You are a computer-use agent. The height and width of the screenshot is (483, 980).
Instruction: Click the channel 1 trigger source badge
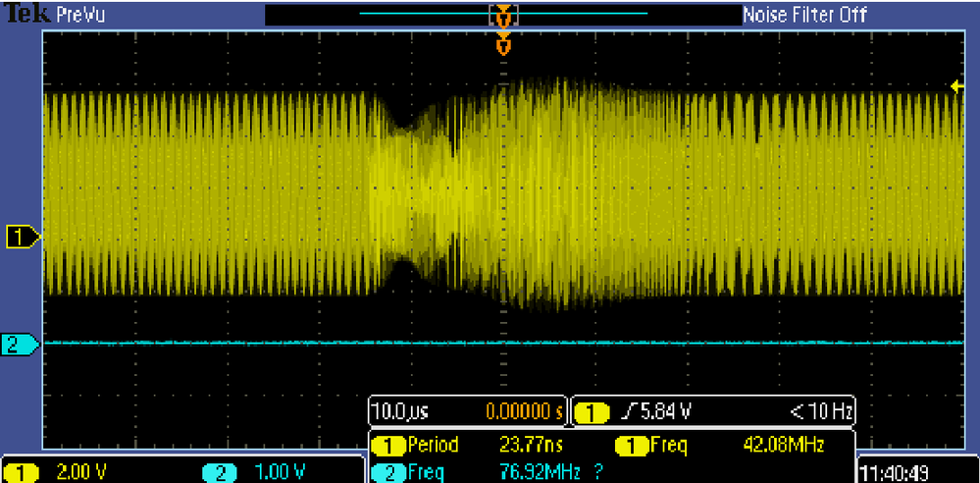click(592, 411)
